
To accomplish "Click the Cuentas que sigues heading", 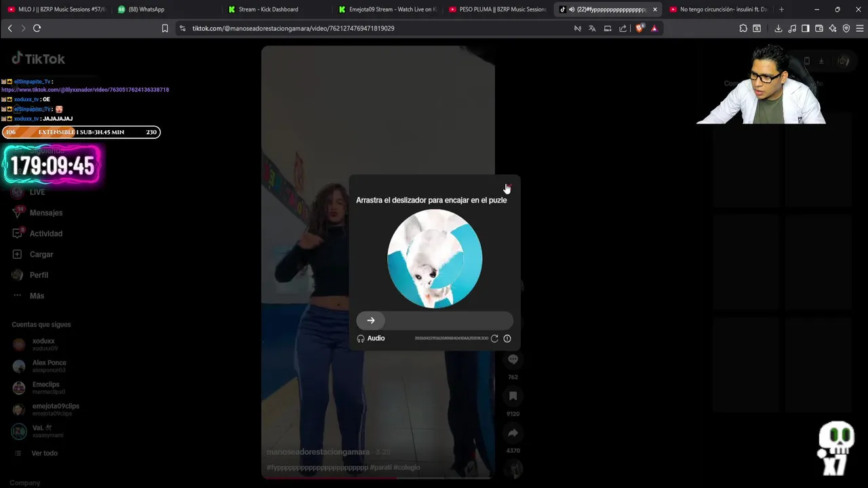I will [x=41, y=325].
